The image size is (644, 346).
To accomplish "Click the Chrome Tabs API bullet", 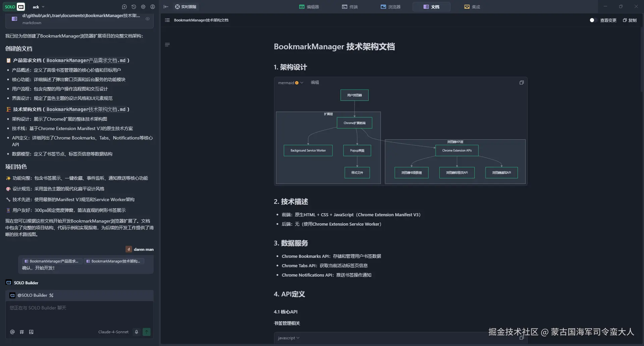I will 325,266.
